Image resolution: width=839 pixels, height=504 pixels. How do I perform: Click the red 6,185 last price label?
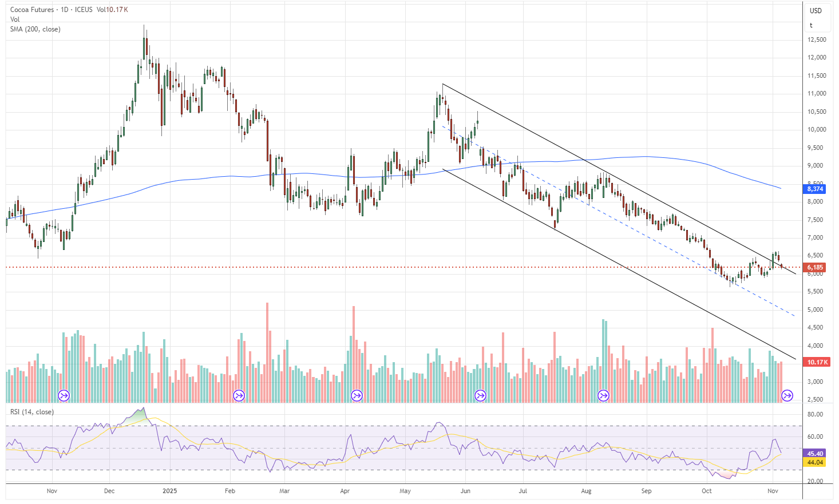815,267
